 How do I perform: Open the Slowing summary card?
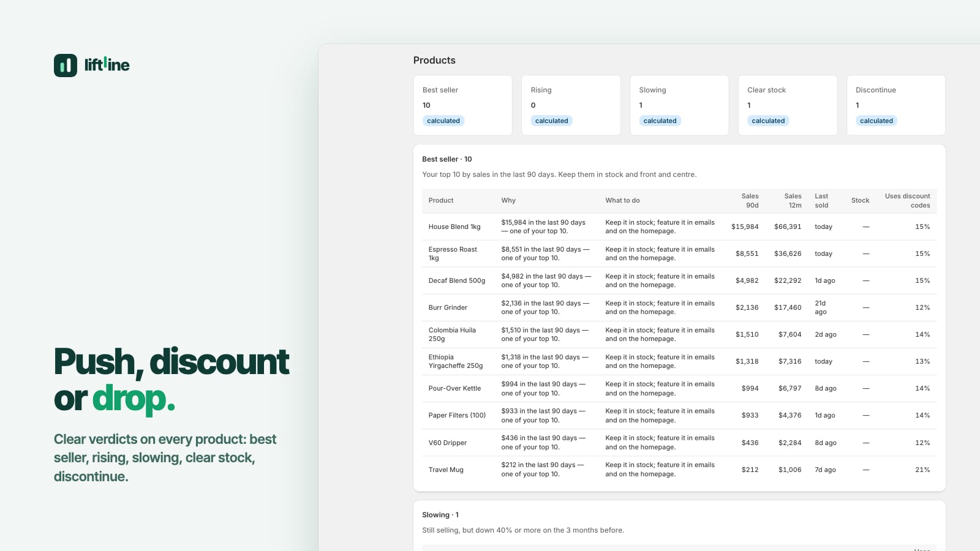pos(679,105)
